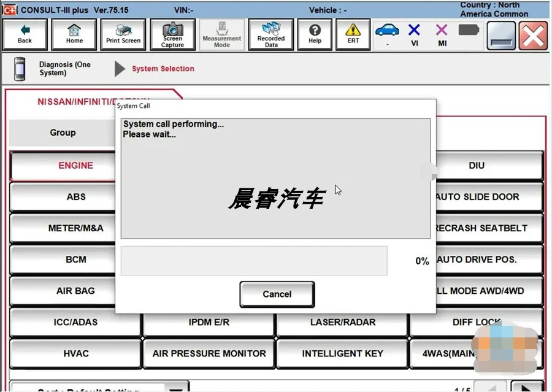Viewport: 552px width, 392px height.
Task: Click the VIN:- label in title bar
Action: click(x=184, y=10)
